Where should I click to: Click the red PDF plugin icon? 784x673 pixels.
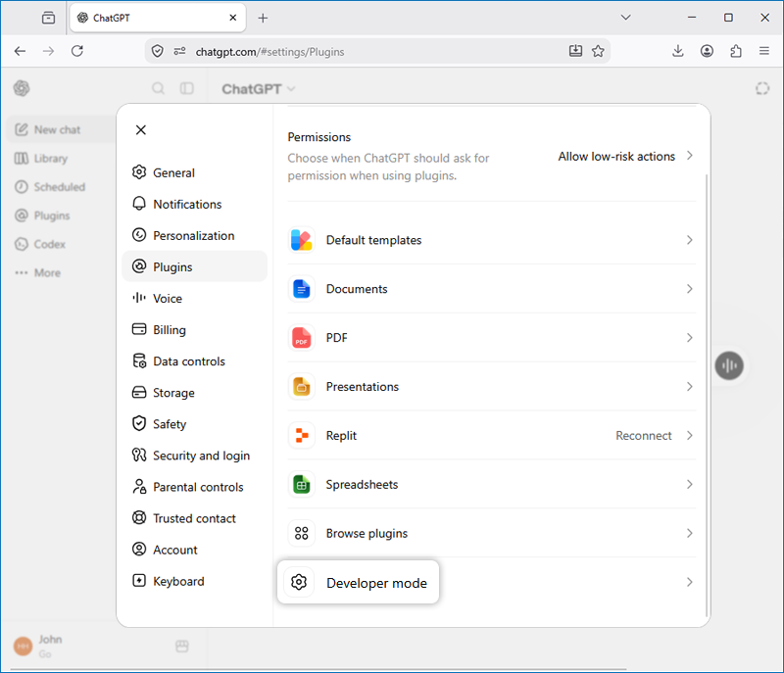pos(302,338)
